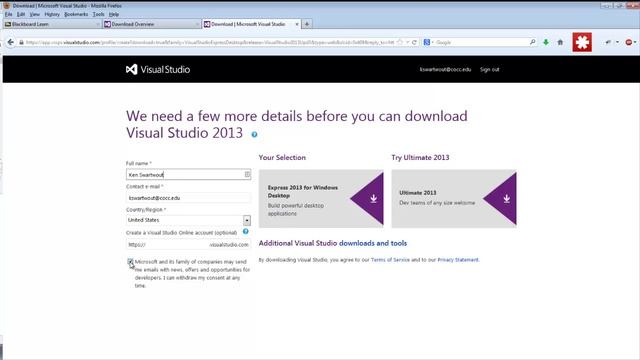Open the downloads green arrow icon
This screenshot has width=640, height=360.
click(x=546, y=42)
